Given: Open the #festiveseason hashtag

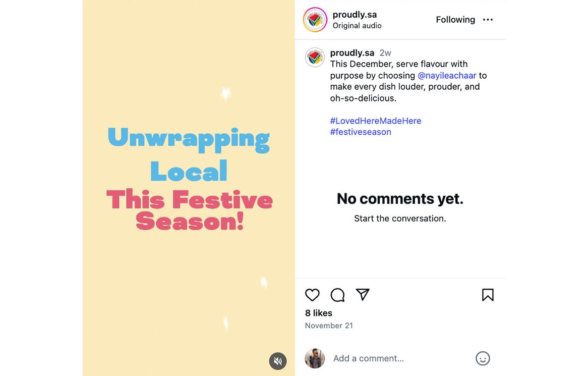Looking at the screenshot, I should point(361,132).
